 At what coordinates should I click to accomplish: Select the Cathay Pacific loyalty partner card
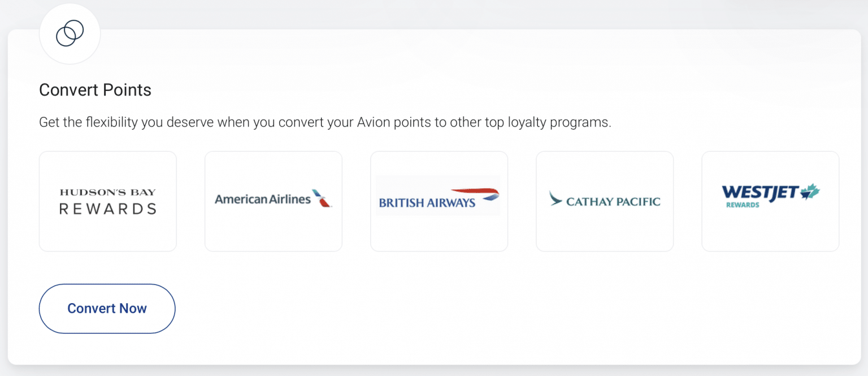tap(605, 201)
